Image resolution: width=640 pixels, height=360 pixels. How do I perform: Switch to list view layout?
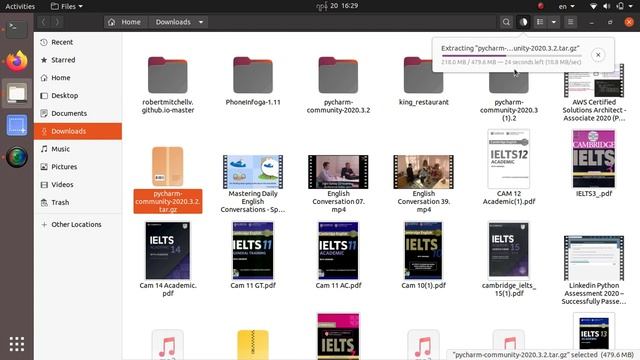[540, 22]
